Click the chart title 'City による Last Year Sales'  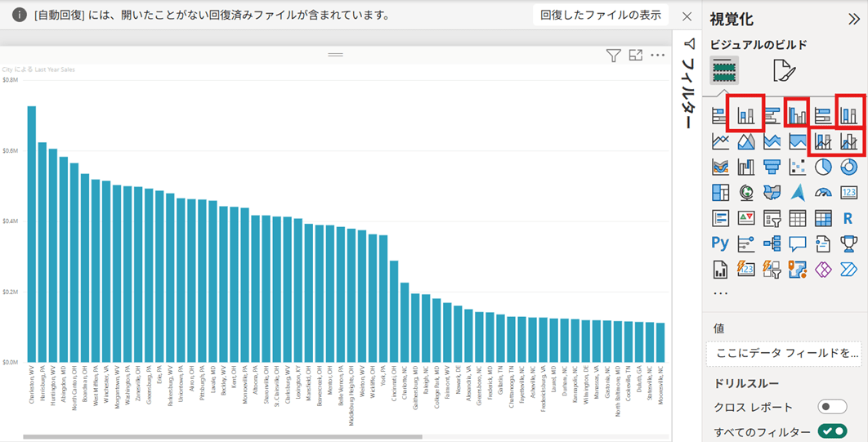tap(38, 69)
